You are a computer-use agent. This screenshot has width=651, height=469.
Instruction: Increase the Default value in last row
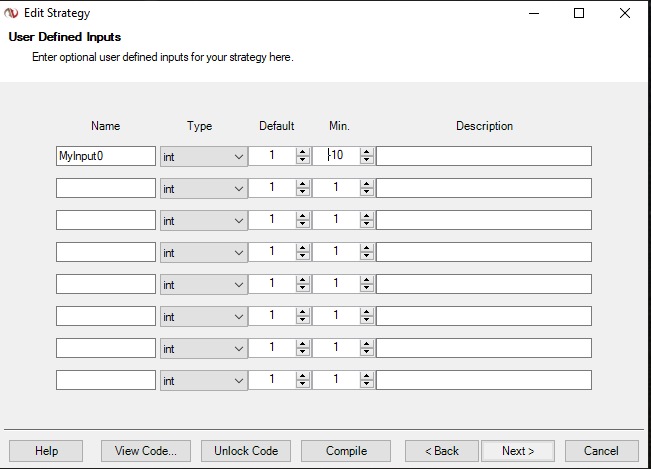(303, 376)
